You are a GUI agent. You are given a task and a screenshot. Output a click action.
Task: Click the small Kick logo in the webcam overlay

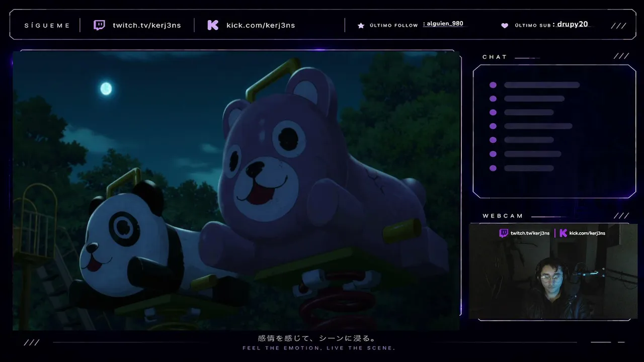[x=563, y=233]
